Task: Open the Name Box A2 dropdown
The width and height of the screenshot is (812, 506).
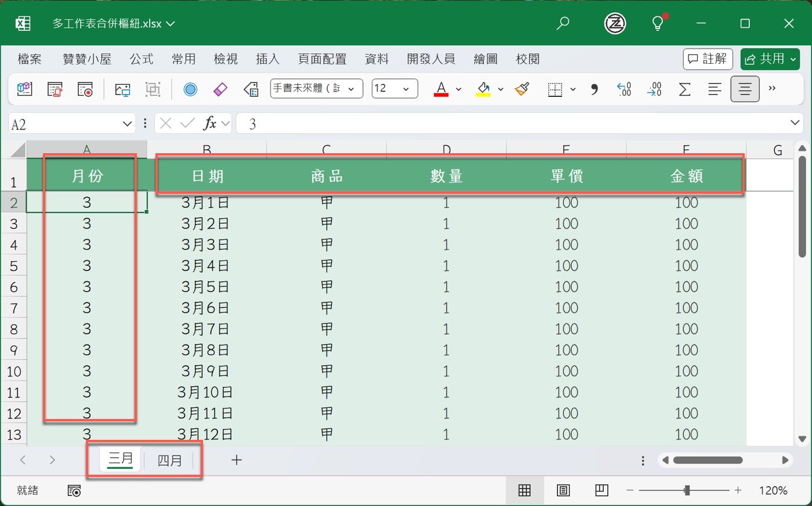Action: point(128,124)
